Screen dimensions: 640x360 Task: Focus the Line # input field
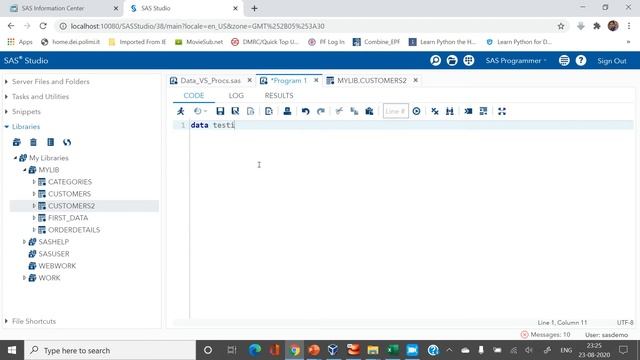click(x=396, y=111)
